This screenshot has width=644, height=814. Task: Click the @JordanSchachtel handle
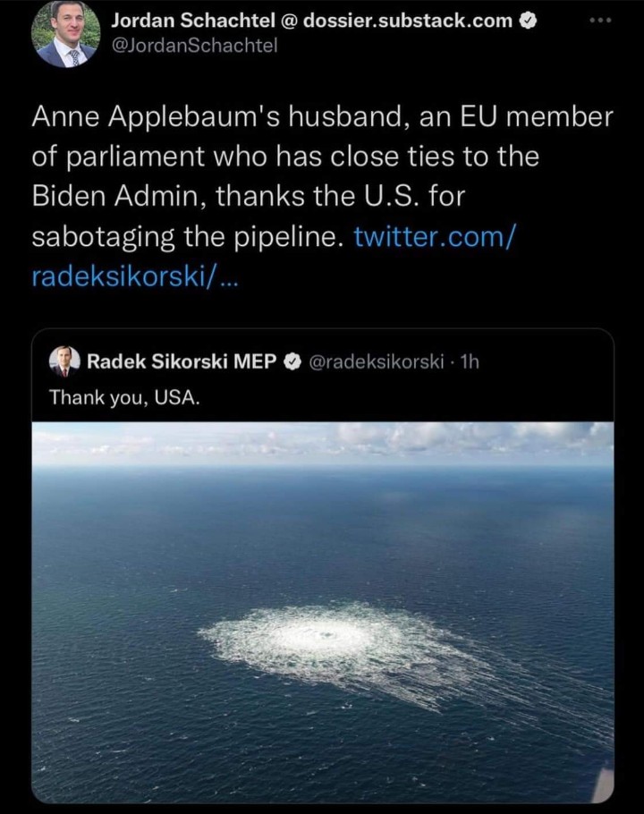coord(194,46)
